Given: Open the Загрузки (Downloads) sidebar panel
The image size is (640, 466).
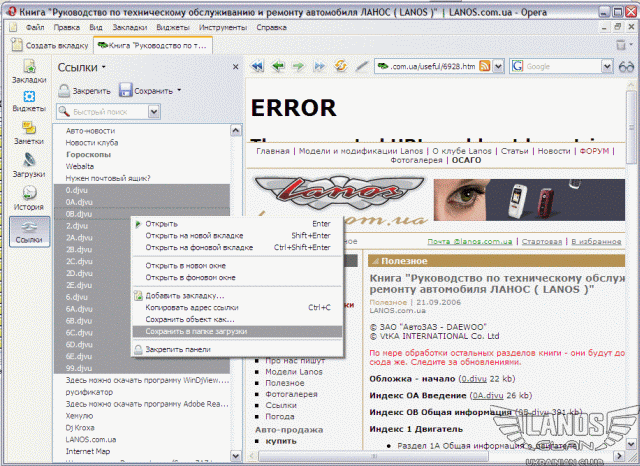Looking at the screenshot, I should pos(28,166).
